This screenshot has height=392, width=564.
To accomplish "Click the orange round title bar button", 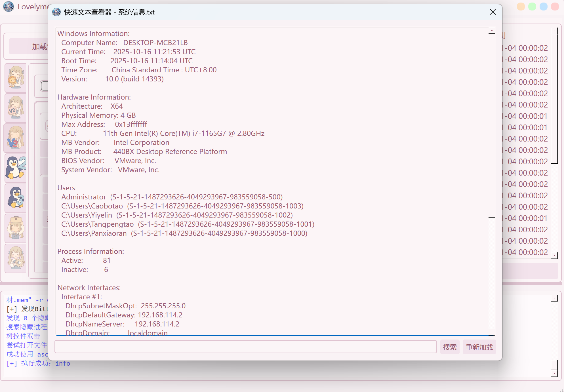I will click(521, 7).
